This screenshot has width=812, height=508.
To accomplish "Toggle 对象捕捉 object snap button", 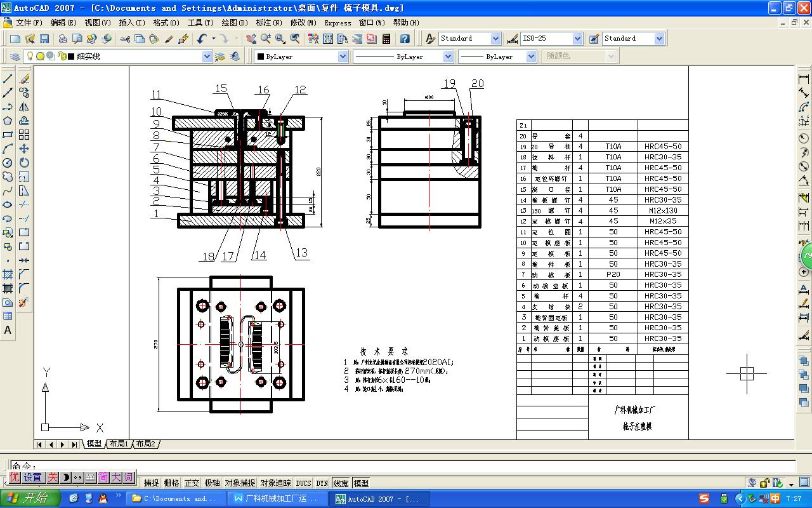I will tap(240, 483).
